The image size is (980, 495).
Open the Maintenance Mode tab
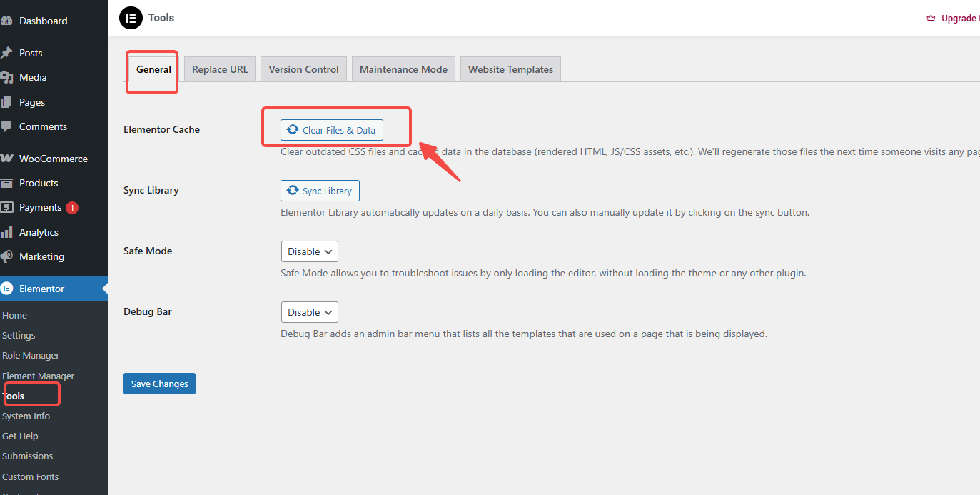pyautogui.click(x=403, y=69)
